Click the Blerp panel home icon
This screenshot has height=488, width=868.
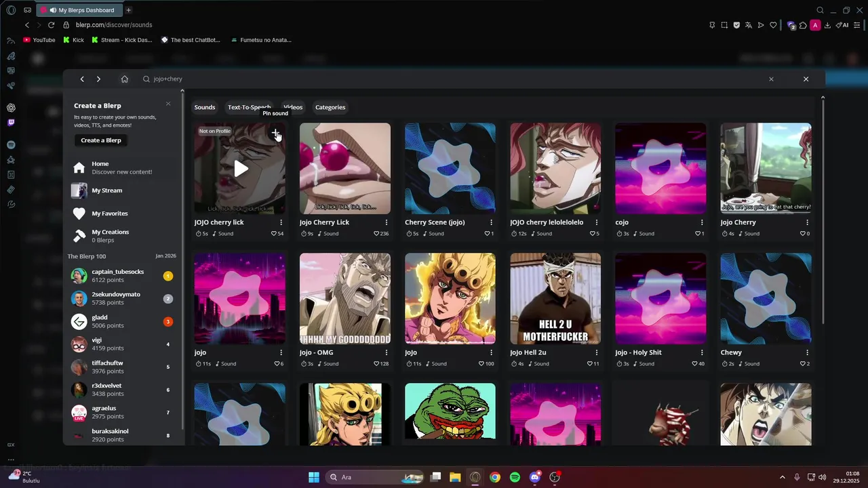pos(125,79)
